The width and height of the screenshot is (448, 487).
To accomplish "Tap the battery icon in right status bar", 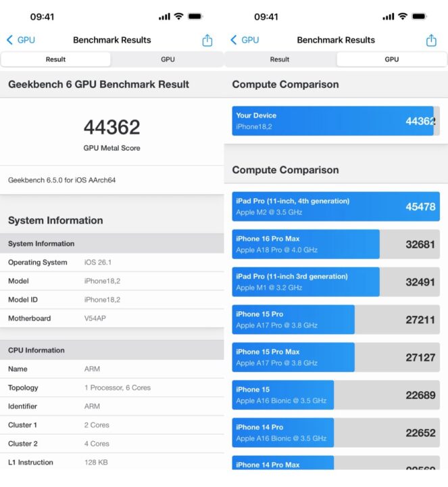I will click(x=419, y=16).
